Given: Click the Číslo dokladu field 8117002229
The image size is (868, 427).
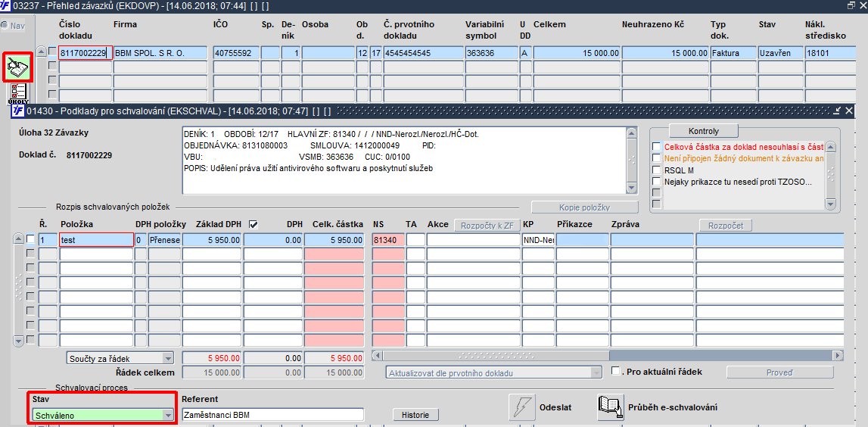Looking at the screenshot, I should tap(86, 53).
